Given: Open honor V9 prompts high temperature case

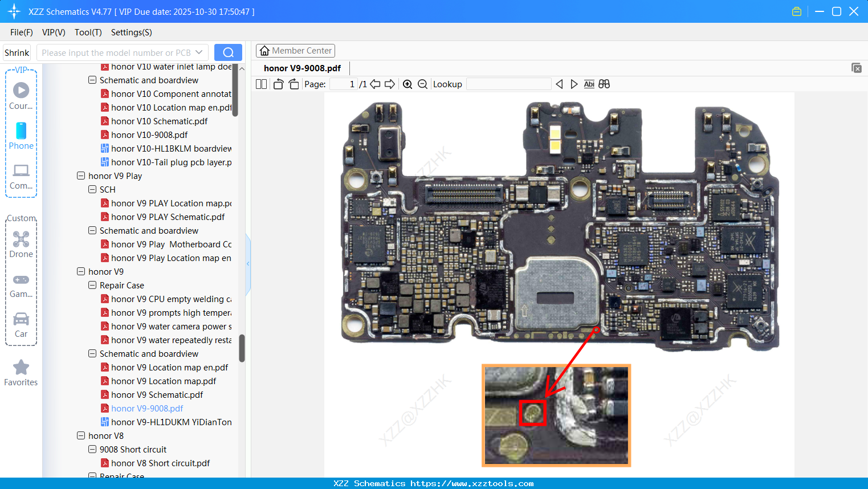Looking at the screenshot, I should (166, 313).
